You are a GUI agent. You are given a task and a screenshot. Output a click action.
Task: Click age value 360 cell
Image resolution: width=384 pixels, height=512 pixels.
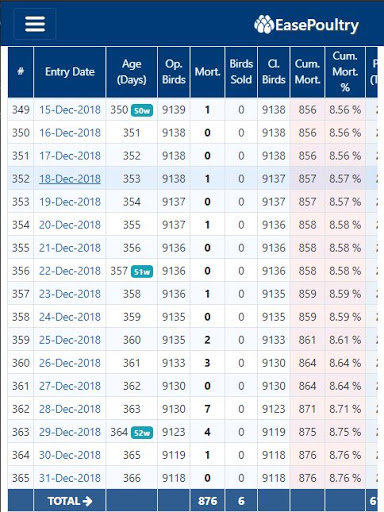click(132, 340)
